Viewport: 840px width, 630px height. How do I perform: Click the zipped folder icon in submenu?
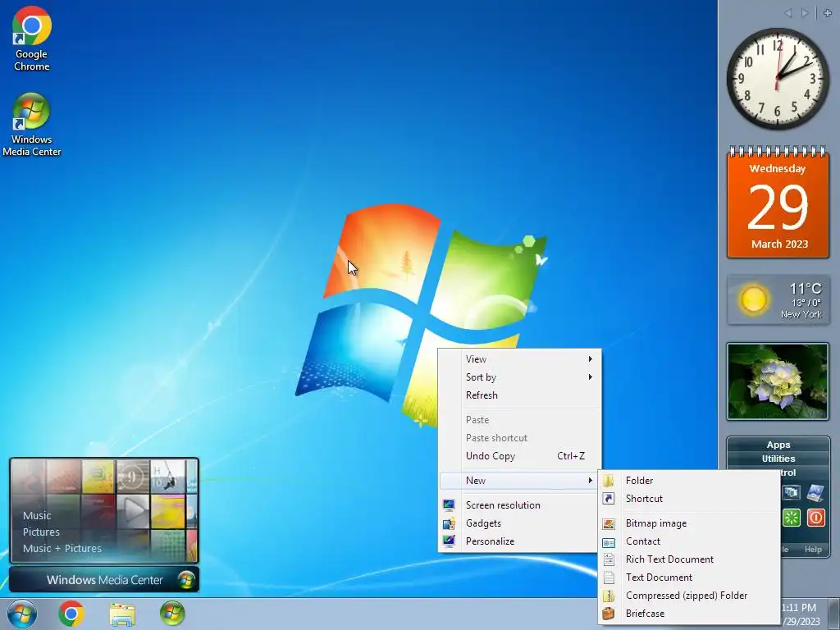(x=609, y=596)
